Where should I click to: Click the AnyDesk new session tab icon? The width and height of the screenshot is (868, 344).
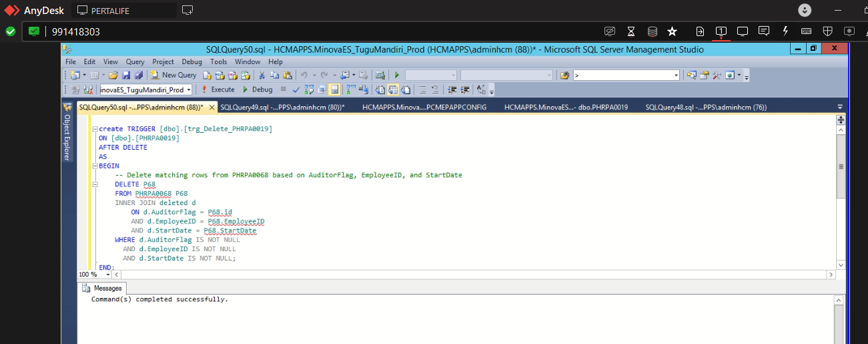point(187,10)
